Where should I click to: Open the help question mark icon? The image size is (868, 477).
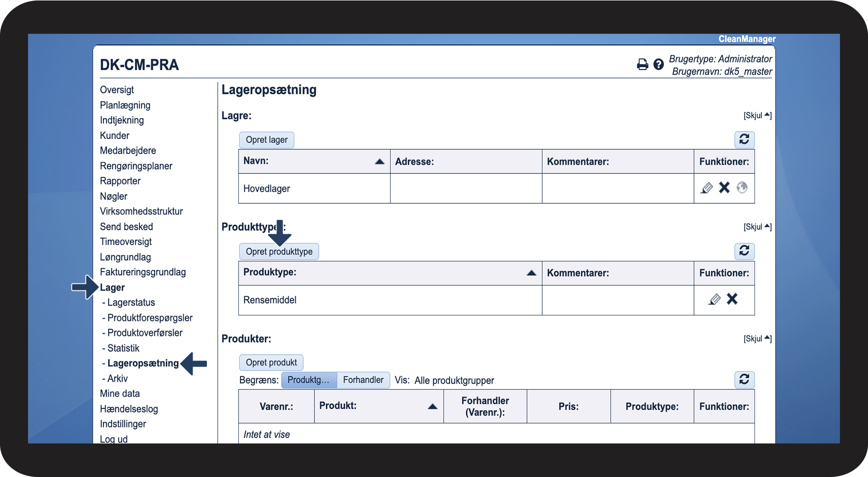[x=658, y=64]
